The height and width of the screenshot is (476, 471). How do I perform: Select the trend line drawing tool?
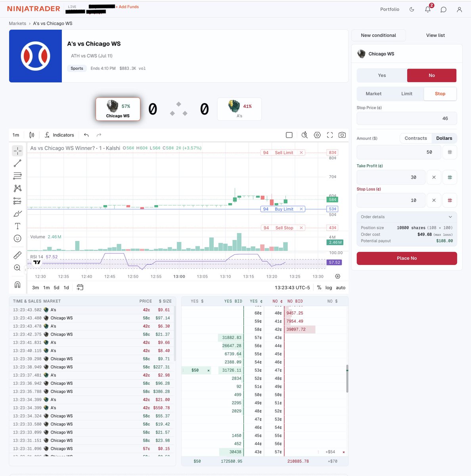17,163
